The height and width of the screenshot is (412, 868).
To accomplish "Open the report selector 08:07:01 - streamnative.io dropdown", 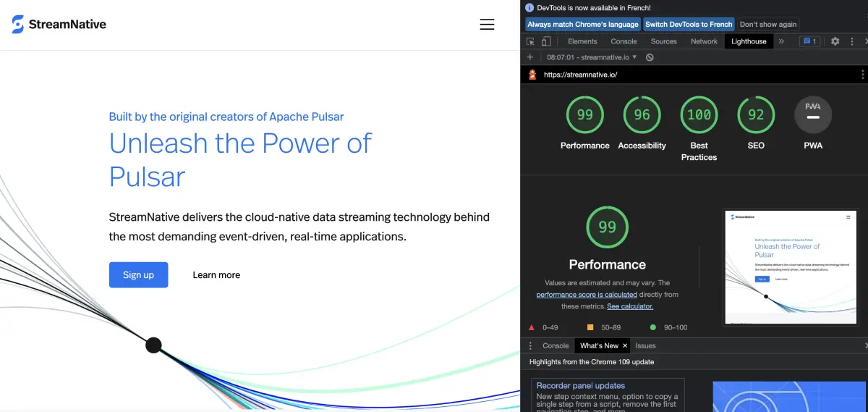I will pyautogui.click(x=592, y=57).
